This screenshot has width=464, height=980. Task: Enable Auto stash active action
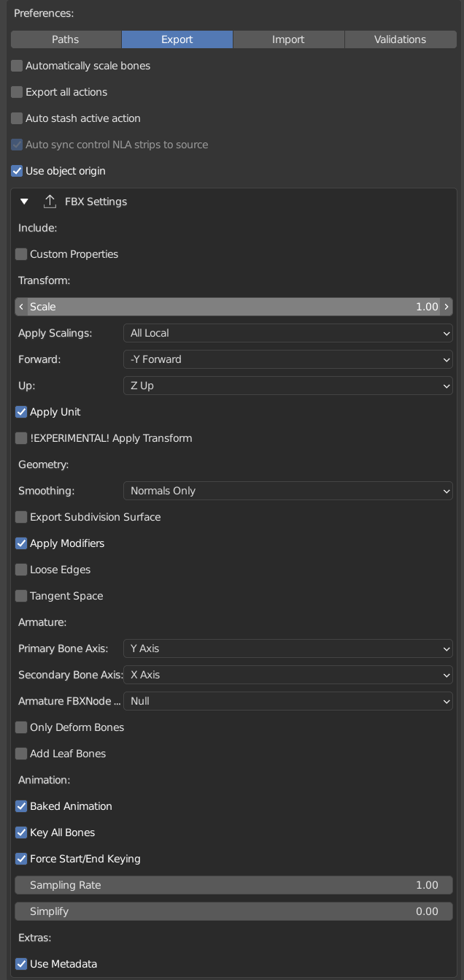coord(16,118)
